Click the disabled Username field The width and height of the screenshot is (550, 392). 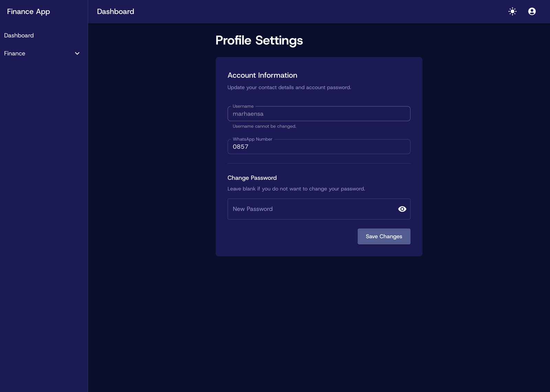click(319, 114)
